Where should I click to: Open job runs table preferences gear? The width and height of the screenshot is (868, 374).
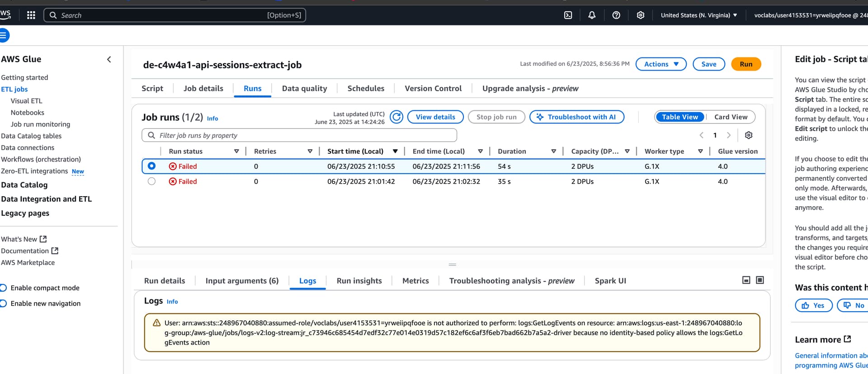(749, 135)
